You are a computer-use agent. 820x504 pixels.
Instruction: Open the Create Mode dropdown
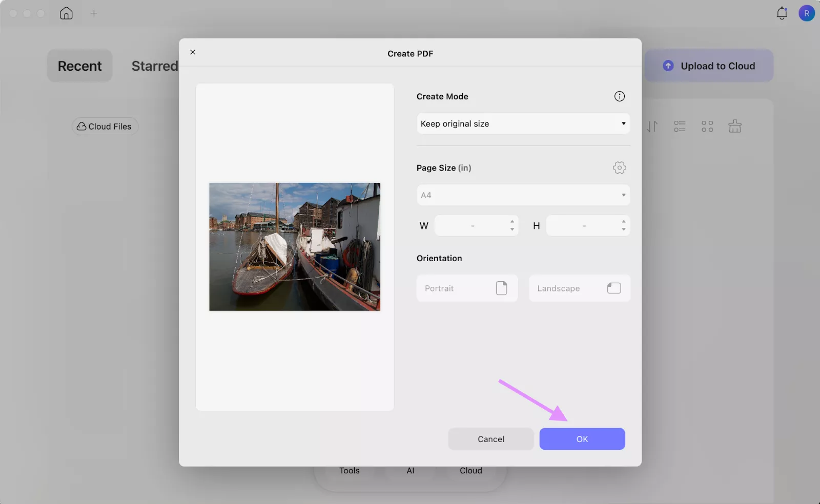point(523,123)
